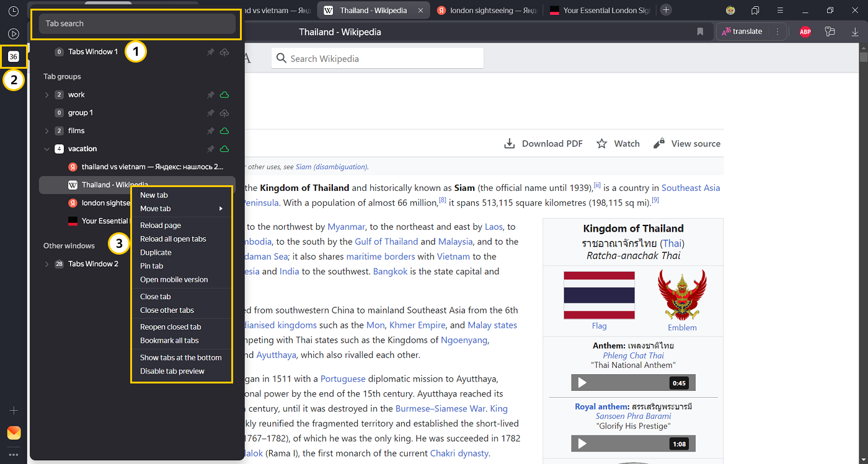Open the History clock icon in sidebar

pos(13,11)
